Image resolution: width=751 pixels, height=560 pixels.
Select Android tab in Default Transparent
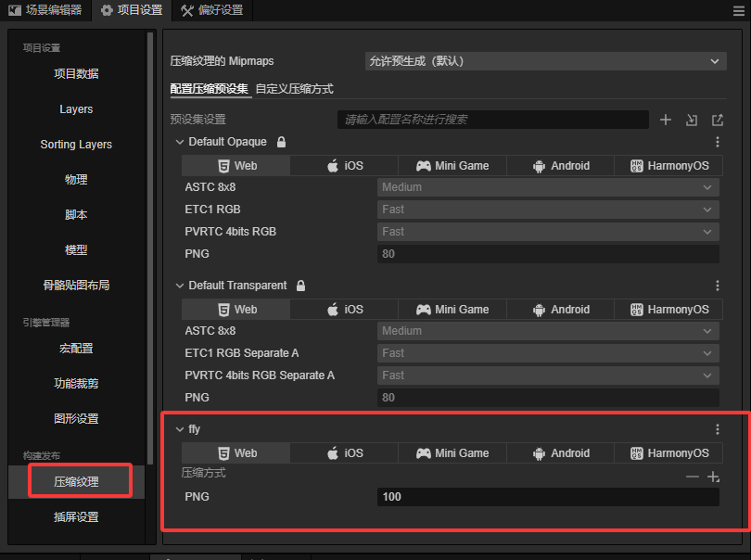[560, 310]
